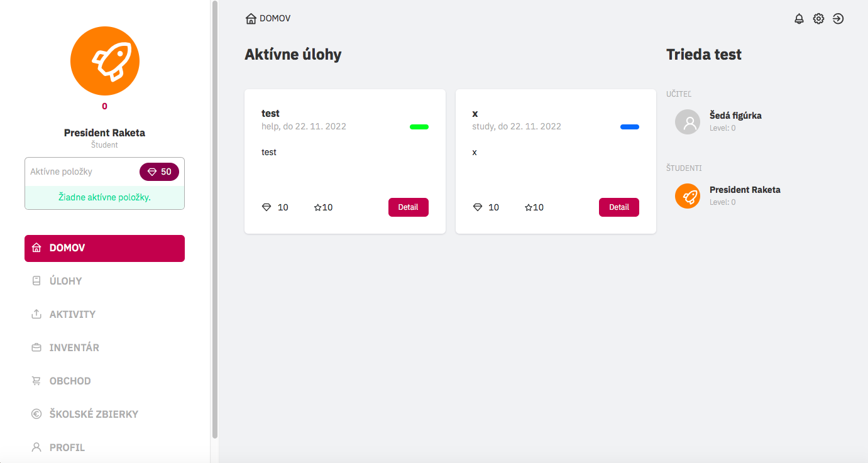Click the 50 diamonds balance badge

click(x=159, y=172)
